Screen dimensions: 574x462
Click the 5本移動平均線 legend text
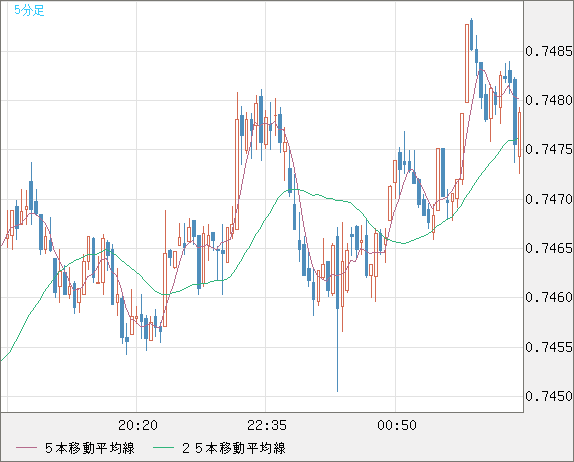pyautogui.click(x=90, y=448)
